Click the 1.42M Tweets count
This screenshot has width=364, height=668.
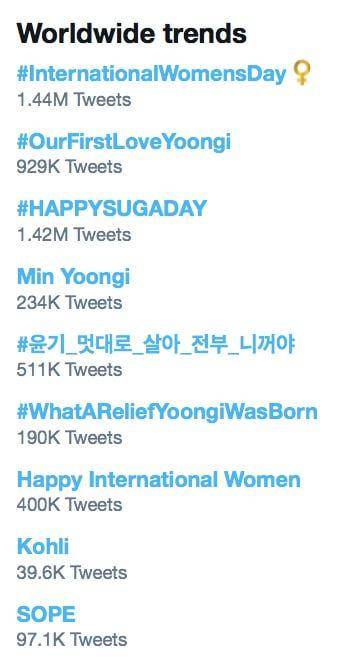pos(74,235)
